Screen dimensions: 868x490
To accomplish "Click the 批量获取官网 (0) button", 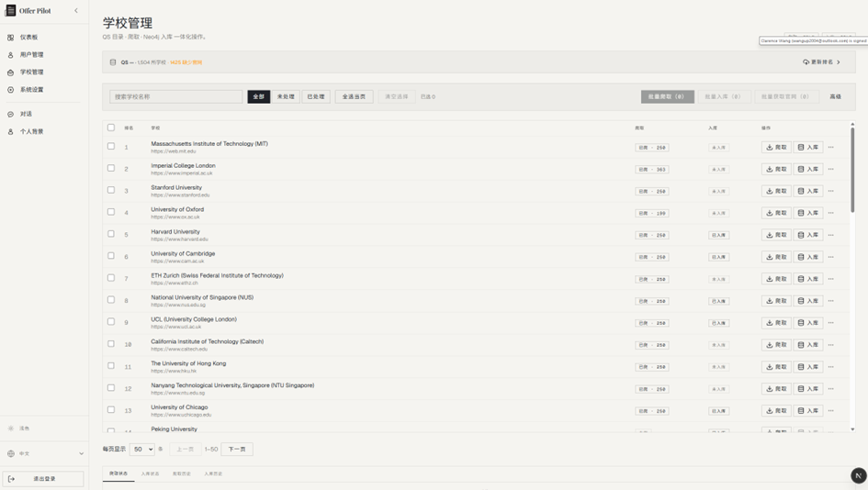I will click(785, 96).
